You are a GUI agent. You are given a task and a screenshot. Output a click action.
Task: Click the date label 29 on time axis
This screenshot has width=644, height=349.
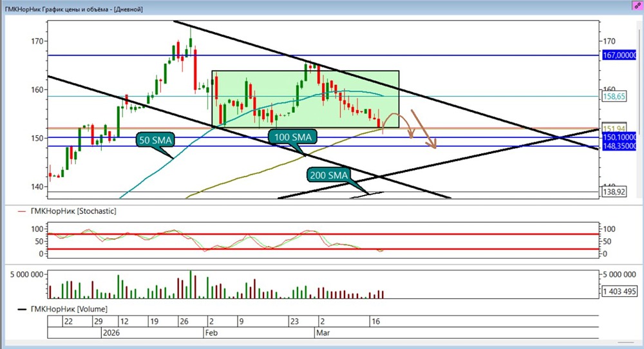[x=98, y=321]
